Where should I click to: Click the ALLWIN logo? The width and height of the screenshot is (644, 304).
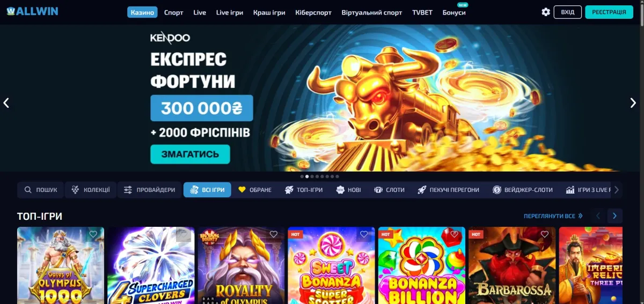point(32,11)
